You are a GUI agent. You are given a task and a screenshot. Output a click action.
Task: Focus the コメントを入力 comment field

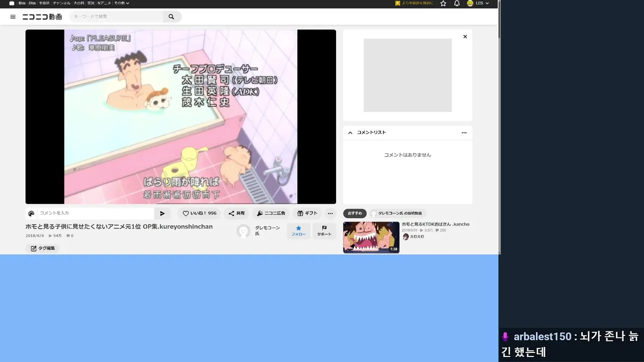(96, 213)
